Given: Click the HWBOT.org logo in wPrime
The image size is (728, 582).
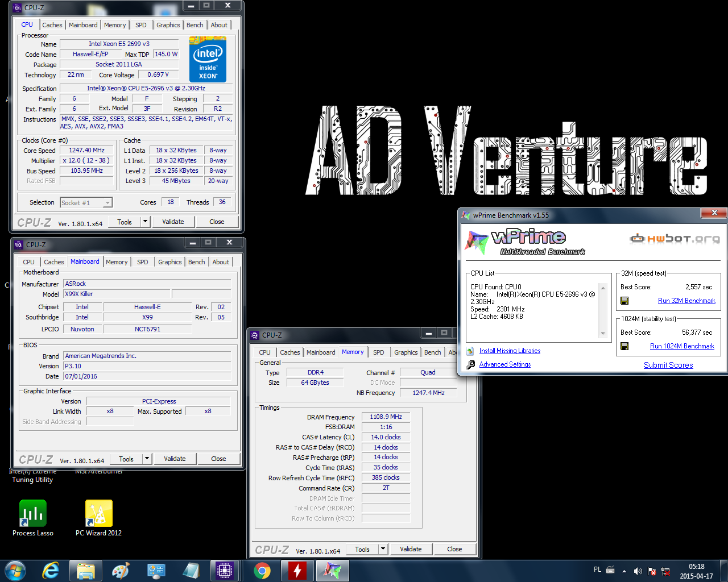Looking at the screenshot, I should pyautogui.click(x=675, y=238).
